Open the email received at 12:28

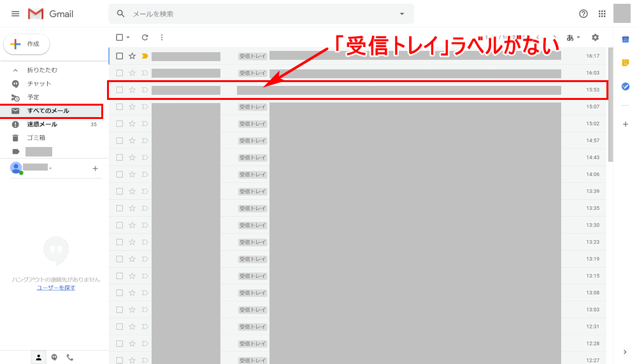[x=357, y=343]
